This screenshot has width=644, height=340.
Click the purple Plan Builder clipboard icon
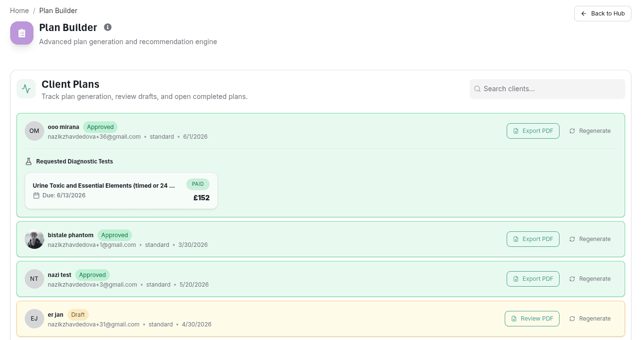click(x=22, y=33)
